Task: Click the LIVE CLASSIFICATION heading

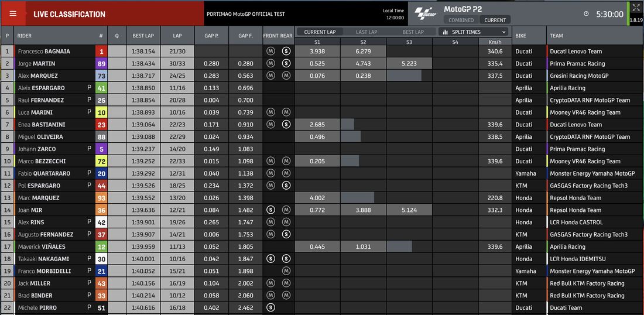Action: [x=70, y=14]
